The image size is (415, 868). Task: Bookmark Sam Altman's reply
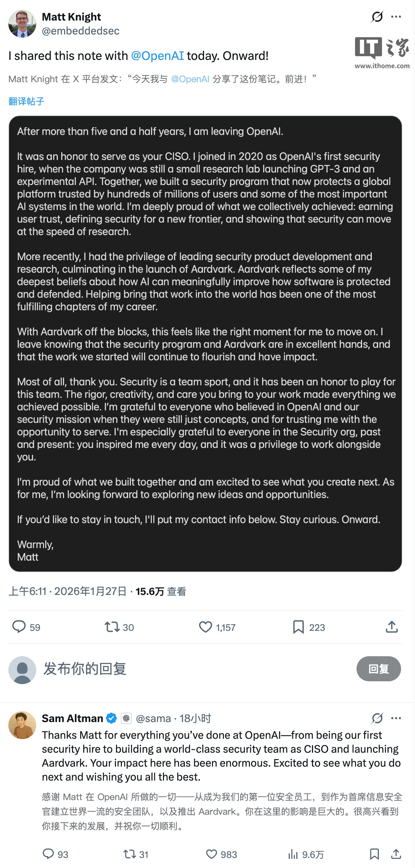[x=374, y=854]
